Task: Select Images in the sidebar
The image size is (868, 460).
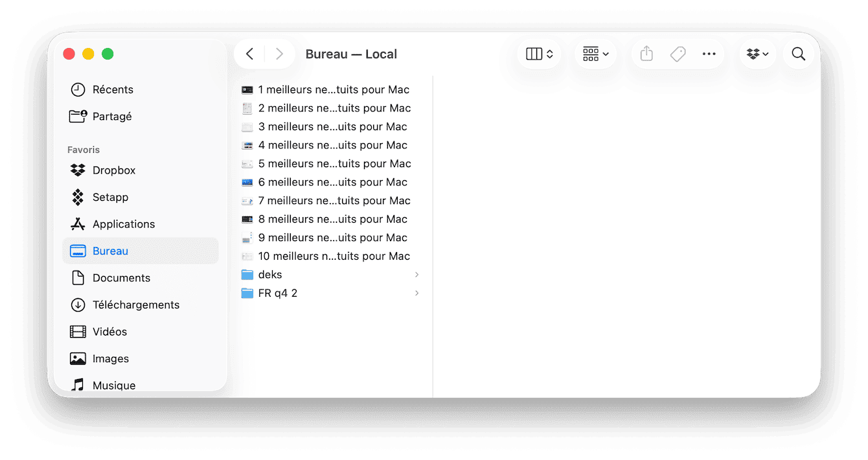Action: (110, 358)
